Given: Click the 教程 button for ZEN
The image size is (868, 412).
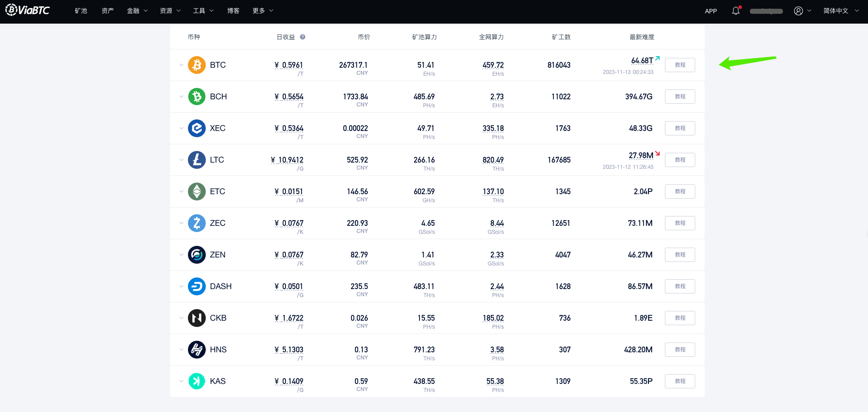Looking at the screenshot, I should [680, 255].
